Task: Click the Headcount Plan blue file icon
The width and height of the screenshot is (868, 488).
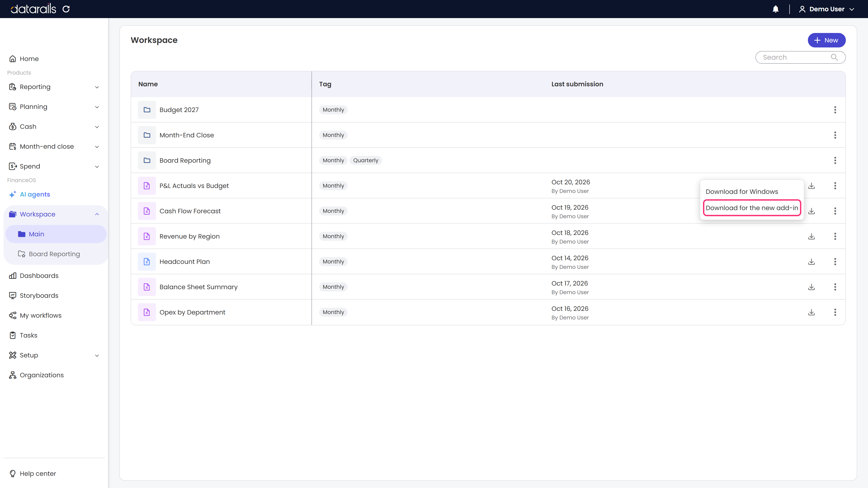Action: tap(147, 262)
